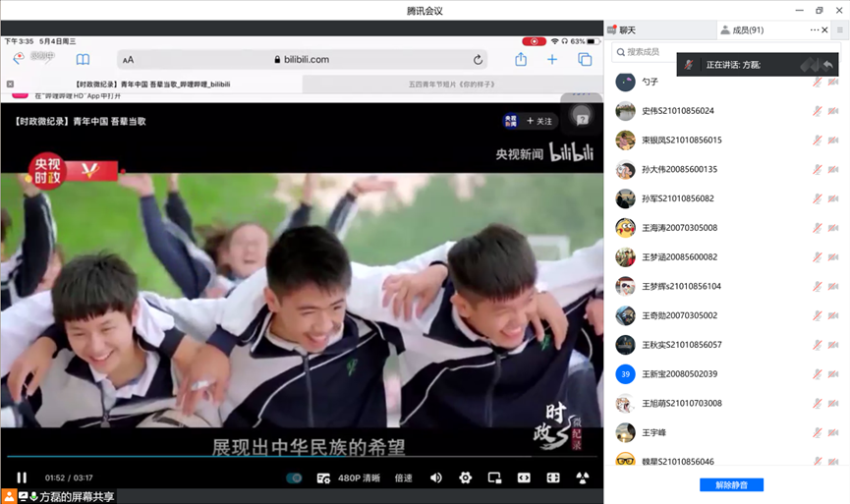Switch to the 五四青年节短片 Safari tab
The height and width of the screenshot is (504, 850).
pyautogui.click(x=452, y=84)
